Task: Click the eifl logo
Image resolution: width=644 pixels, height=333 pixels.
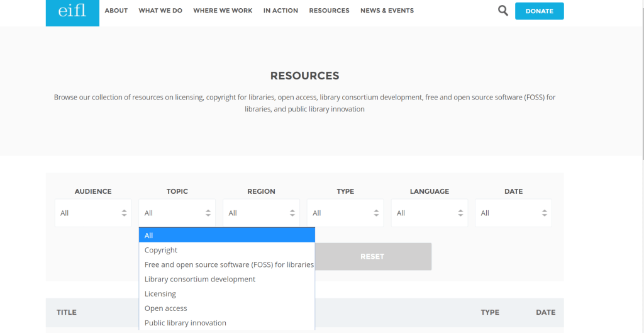Action: coord(72,12)
